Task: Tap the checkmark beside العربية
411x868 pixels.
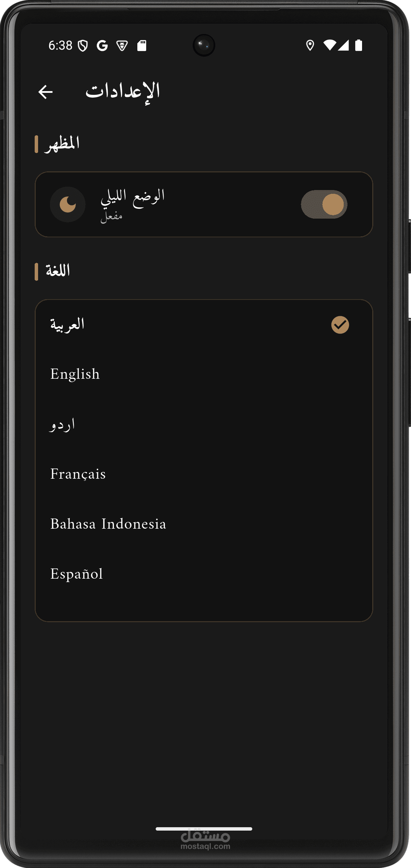Action: tap(340, 325)
